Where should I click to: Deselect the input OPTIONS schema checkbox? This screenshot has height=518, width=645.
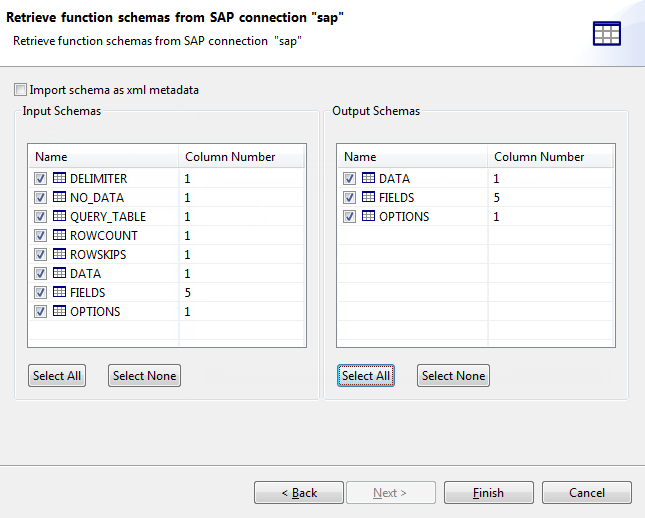click(x=41, y=312)
